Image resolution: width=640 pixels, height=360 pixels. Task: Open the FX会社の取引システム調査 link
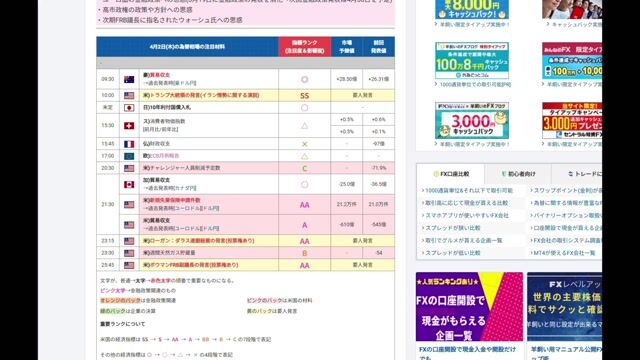[567, 240]
